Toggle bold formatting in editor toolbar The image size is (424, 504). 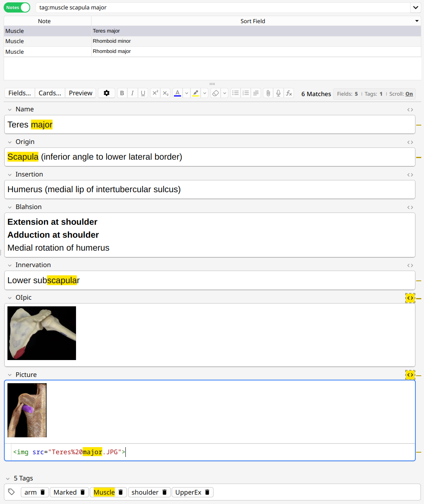pyautogui.click(x=122, y=93)
